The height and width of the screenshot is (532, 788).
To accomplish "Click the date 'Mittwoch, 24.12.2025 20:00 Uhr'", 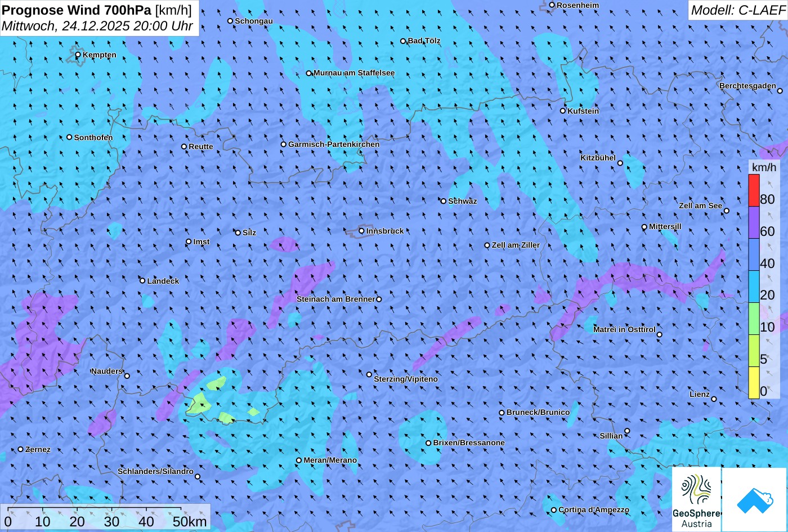I will click(x=97, y=26).
